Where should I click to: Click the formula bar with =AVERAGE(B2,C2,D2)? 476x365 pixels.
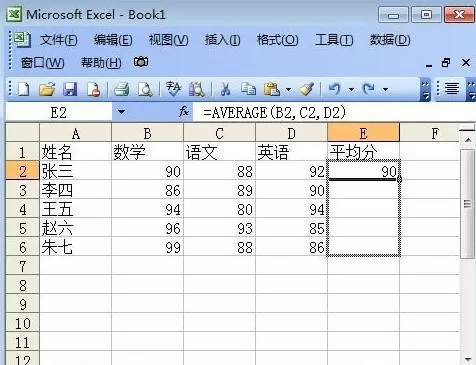point(333,112)
